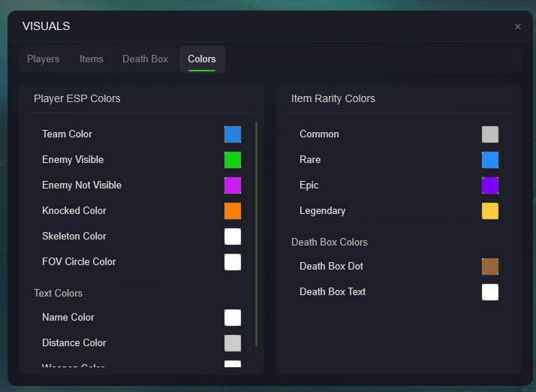Edit the purple Epic rarity swatch
The width and height of the screenshot is (536, 392).
(x=490, y=185)
